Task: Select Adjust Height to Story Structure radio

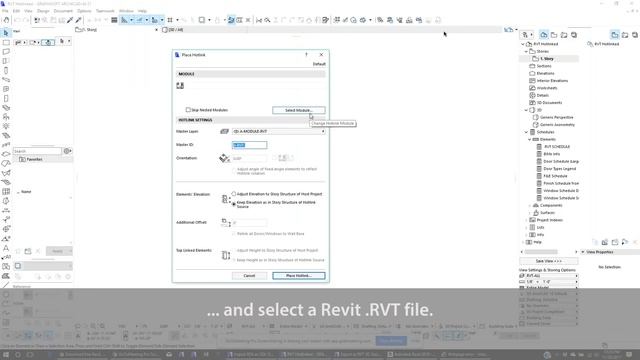Action: [x=234, y=250]
